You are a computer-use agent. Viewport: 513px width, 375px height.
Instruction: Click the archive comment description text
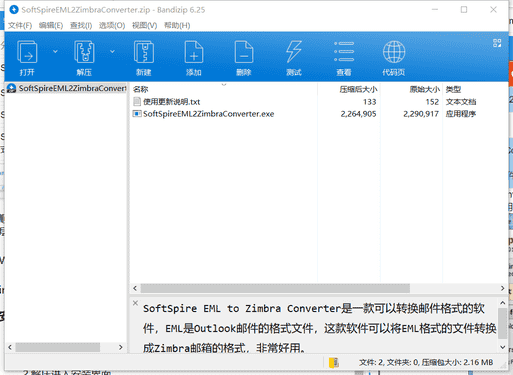point(319,328)
